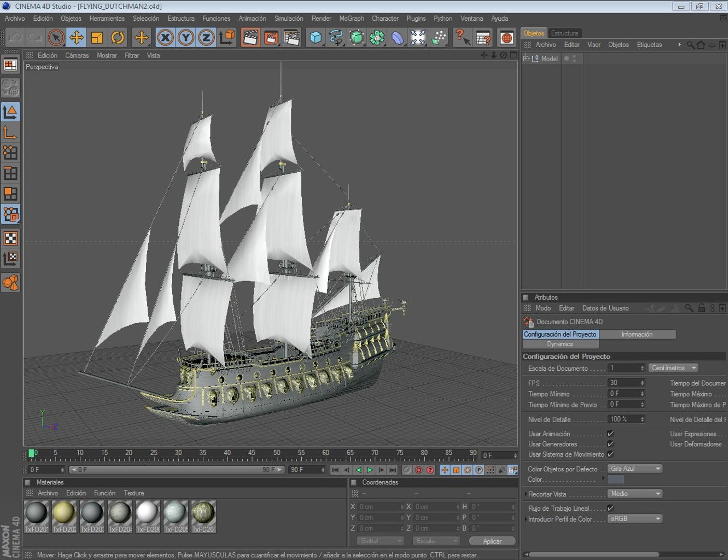Click the live selection arrow tool
Image resolution: width=728 pixels, height=560 pixels.
pos(55,37)
